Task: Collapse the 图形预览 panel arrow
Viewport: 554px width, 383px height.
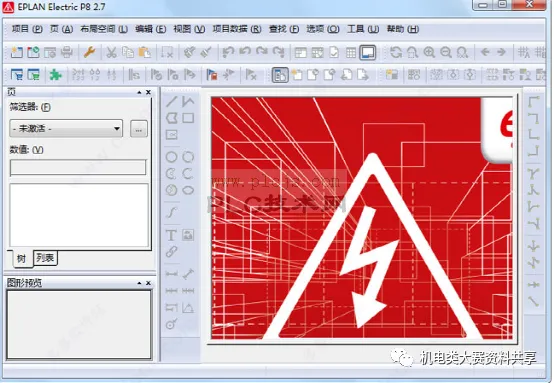Action: (139, 283)
